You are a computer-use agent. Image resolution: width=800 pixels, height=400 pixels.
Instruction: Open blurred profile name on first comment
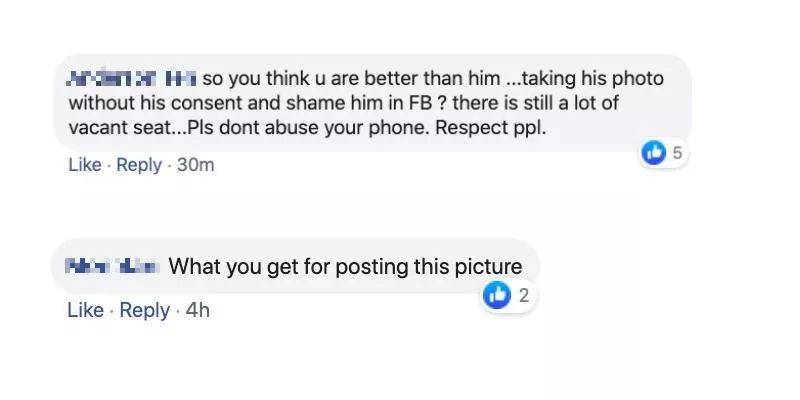click(x=132, y=79)
